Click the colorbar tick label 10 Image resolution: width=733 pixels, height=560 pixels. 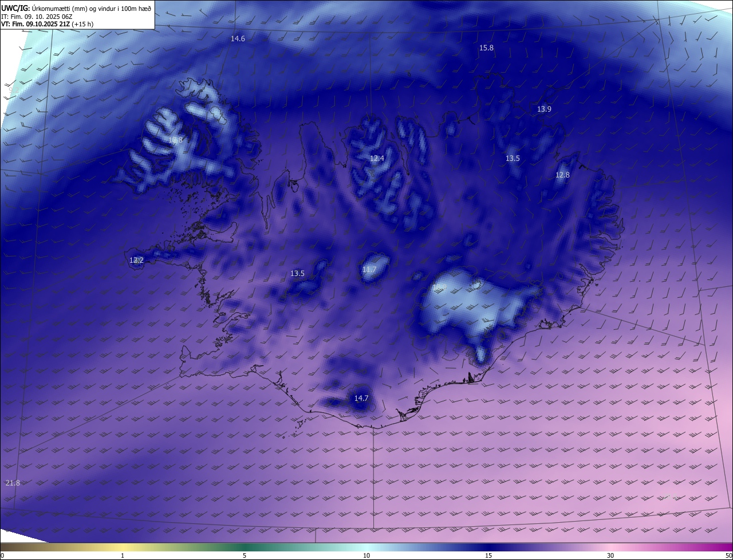[x=366, y=555]
